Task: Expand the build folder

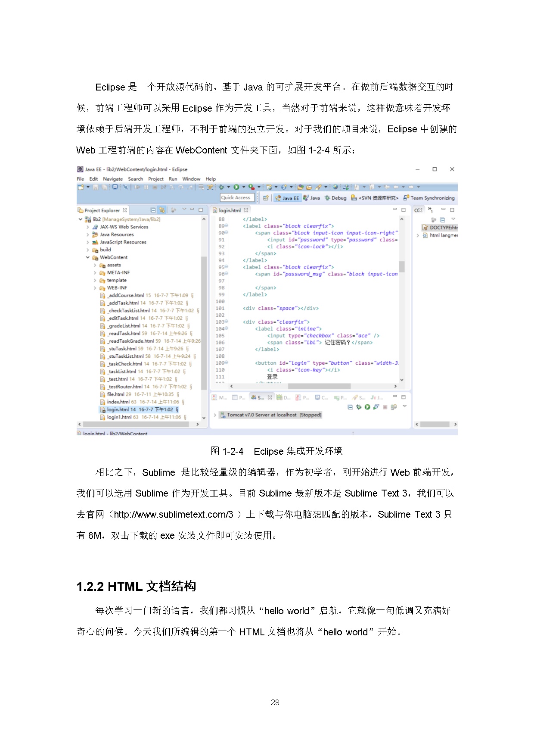Action: pos(88,250)
